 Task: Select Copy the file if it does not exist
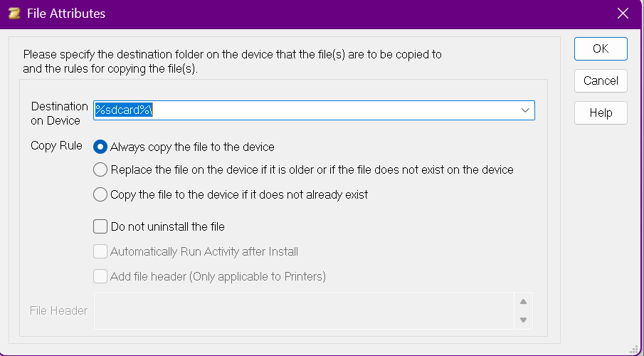coord(101,194)
